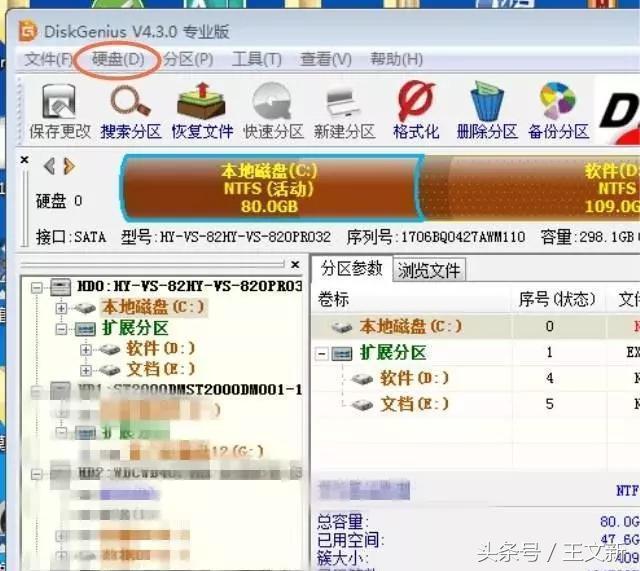Click the Recover Files (恢复文件) icon
640x571 pixels.
click(202, 110)
